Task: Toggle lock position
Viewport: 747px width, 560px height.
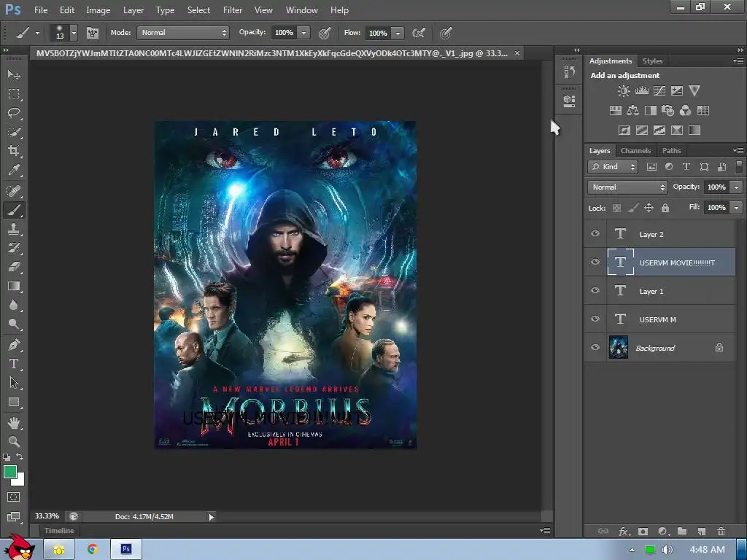Action: pos(649,208)
